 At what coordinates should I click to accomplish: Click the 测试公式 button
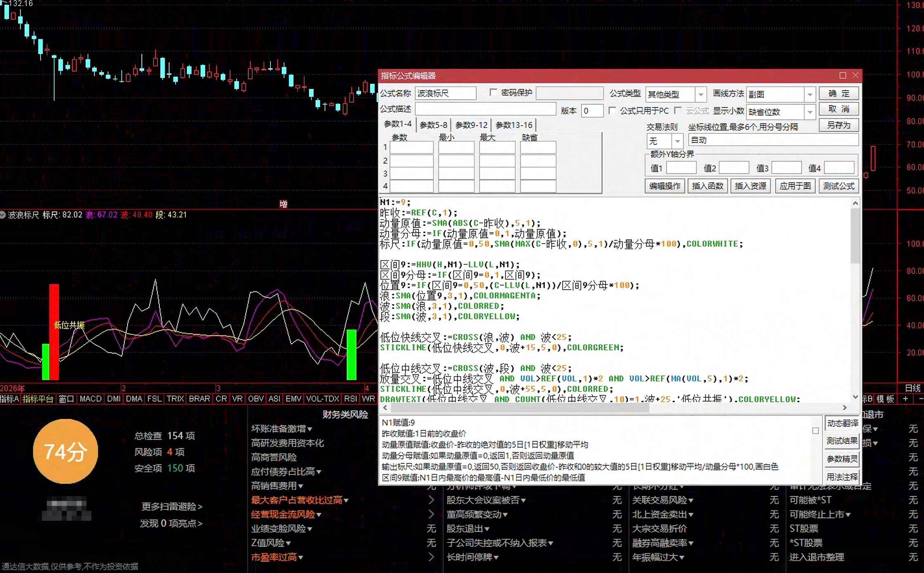pos(839,186)
